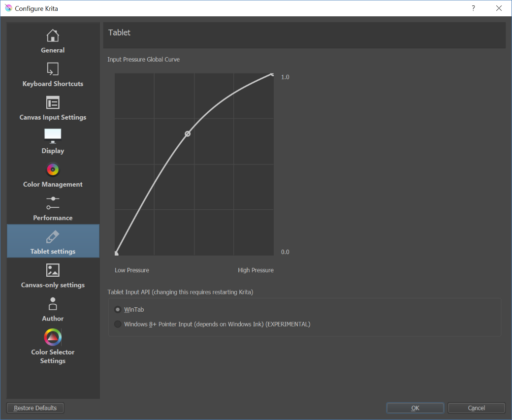512x420 pixels.
Task: Click the 'Input Pressure Global Curve' label
Action: coord(143,60)
